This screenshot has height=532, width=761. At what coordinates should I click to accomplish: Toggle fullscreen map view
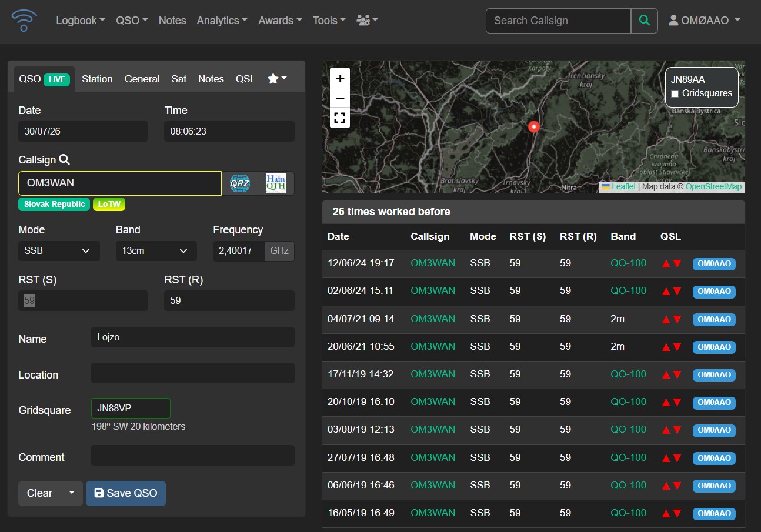(340, 118)
